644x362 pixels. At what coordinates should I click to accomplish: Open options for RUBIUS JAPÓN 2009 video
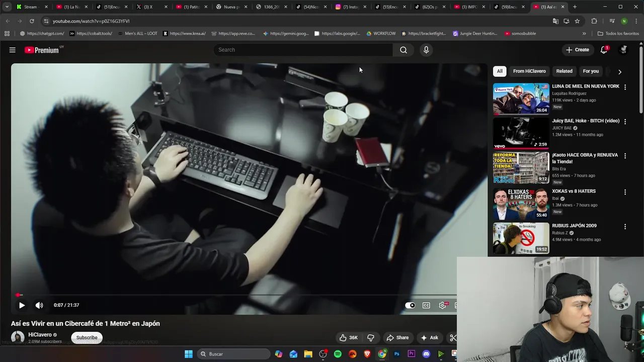click(625, 226)
